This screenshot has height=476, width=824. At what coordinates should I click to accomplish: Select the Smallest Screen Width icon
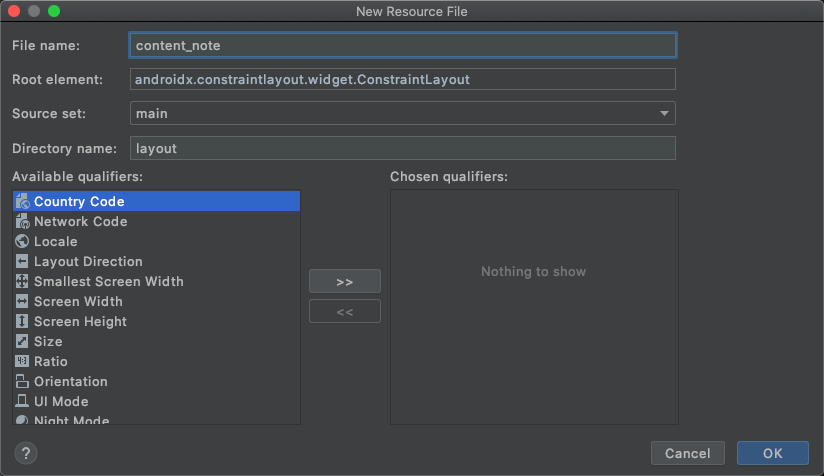tap(23, 281)
